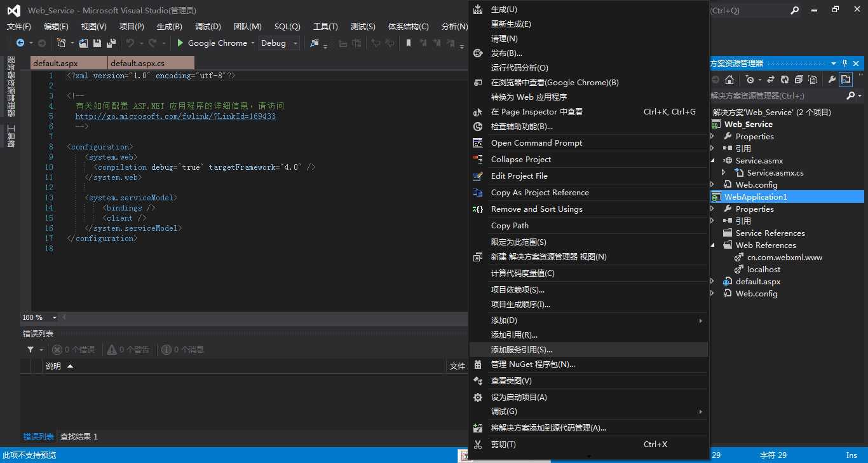Viewport: 868px width, 463px height.
Task: Open the 文件(F) menu
Action: (19, 26)
